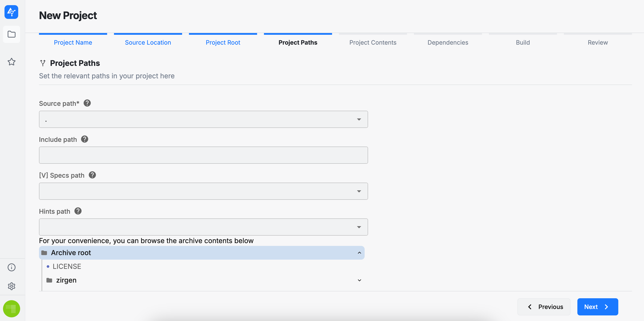Click the green user avatar

point(12,309)
